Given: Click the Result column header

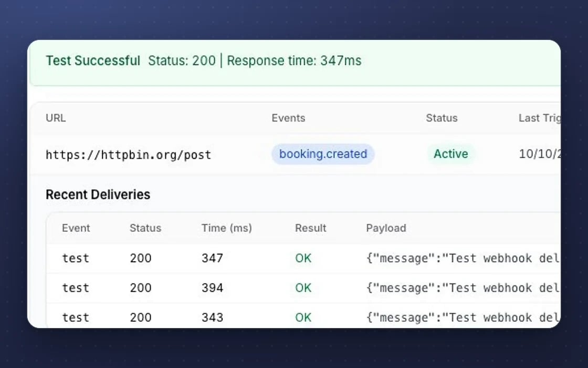Looking at the screenshot, I should click(310, 228).
